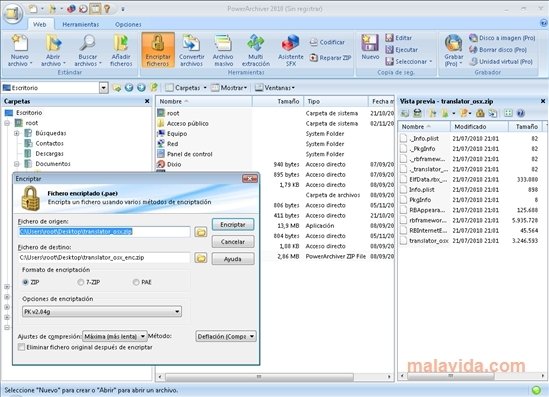Click the Fichero de origen path field

[104, 231]
